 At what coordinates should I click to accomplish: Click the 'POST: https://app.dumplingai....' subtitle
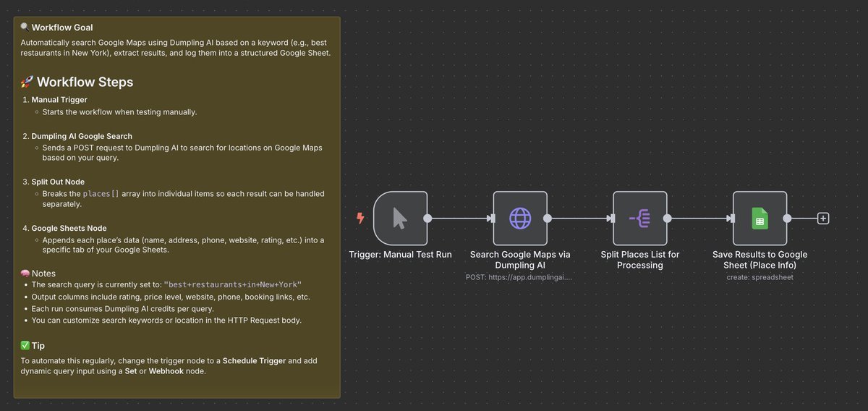(x=520, y=277)
